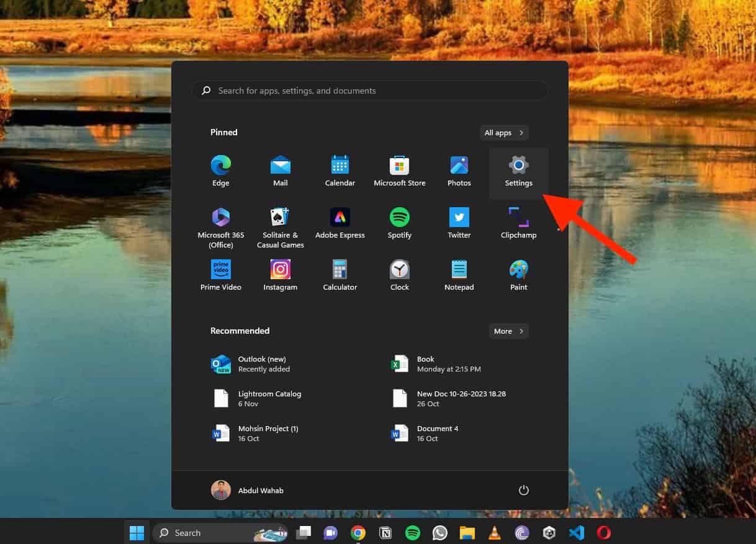
Task: Open the Calculator app
Action: pyautogui.click(x=340, y=275)
